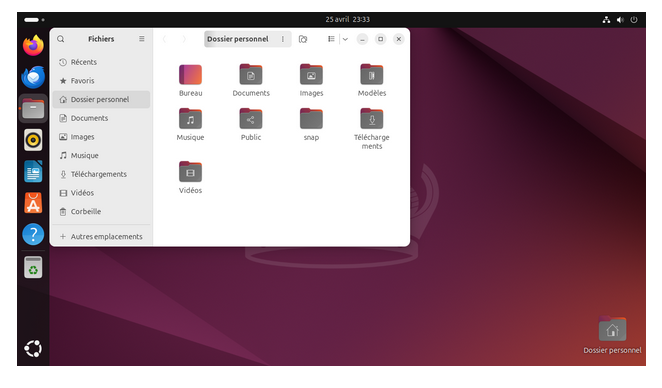Open Vidéos in the sidebar

[x=101, y=193]
